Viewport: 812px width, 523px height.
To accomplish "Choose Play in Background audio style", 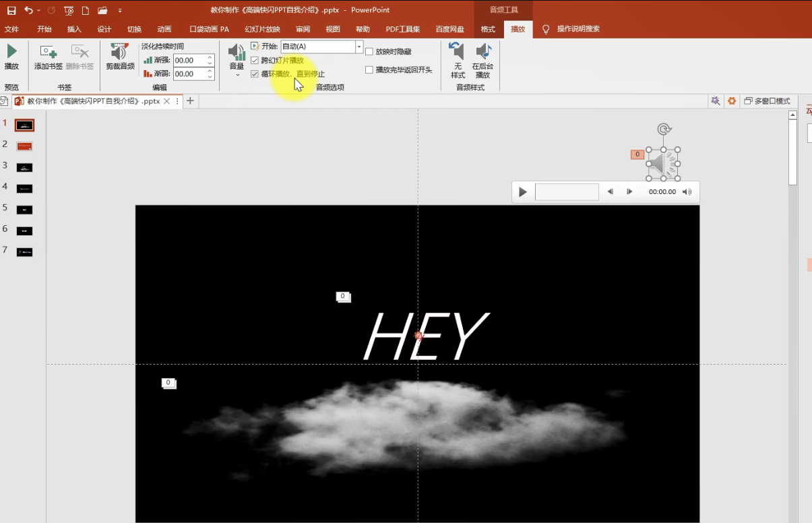I will (482, 60).
